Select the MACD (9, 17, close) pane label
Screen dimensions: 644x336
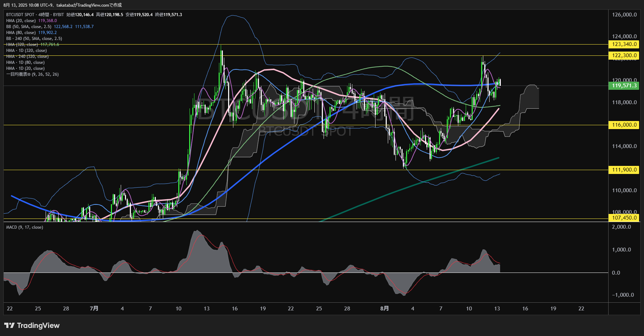25,227
